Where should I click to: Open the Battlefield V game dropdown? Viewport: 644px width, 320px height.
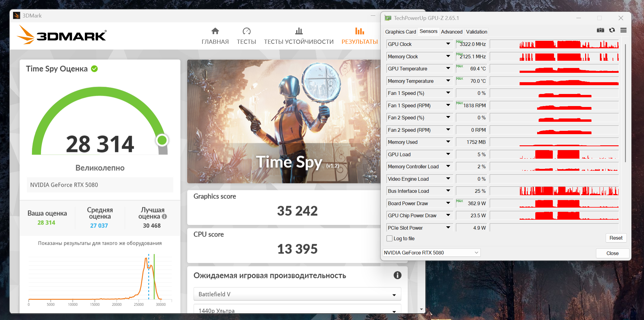tap(297, 294)
